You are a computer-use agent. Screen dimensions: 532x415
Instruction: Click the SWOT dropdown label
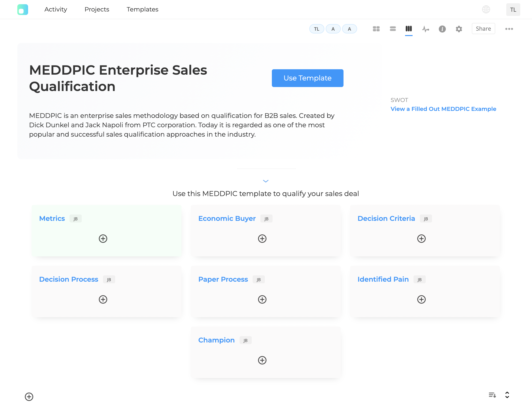(x=399, y=100)
